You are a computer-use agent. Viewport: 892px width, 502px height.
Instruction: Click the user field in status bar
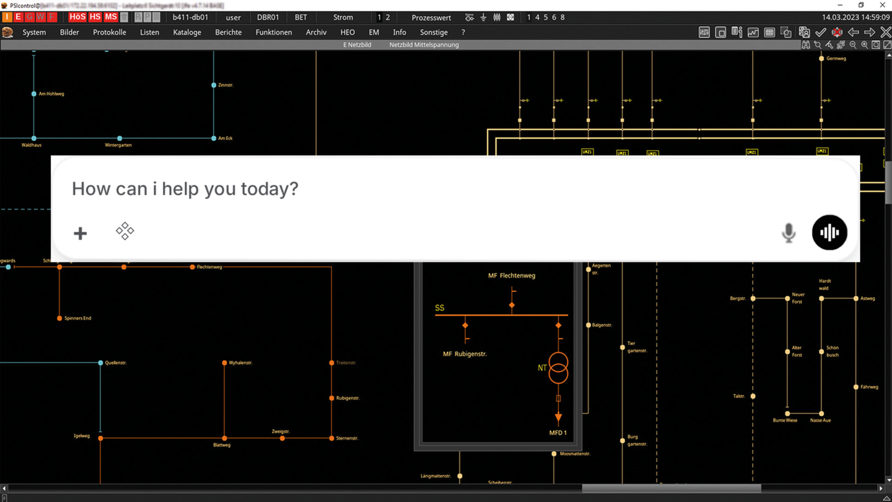pyautogui.click(x=233, y=18)
